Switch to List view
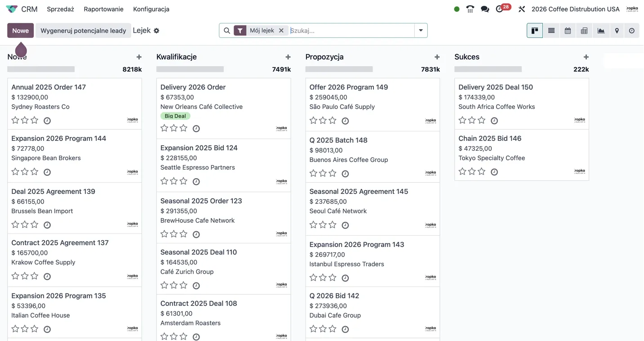The width and height of the screenshot is (644, 341). 551,31
